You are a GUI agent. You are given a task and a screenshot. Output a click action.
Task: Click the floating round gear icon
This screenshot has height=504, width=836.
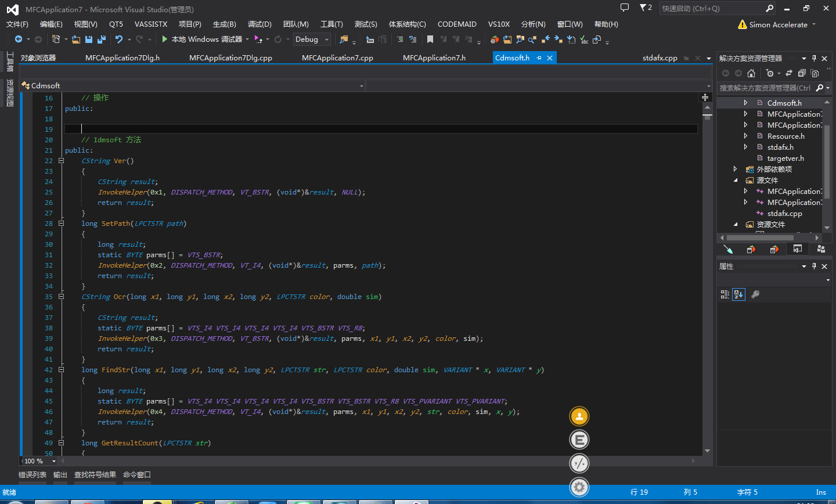coord(579,487)
